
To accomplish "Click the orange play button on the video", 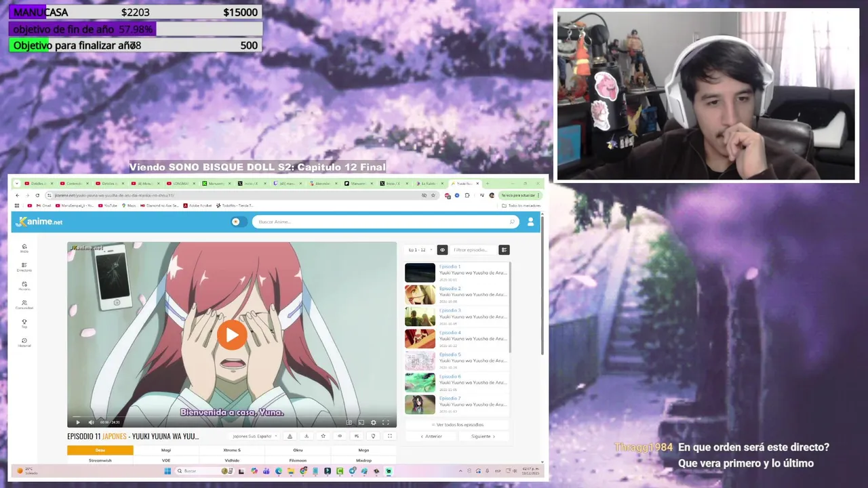I will point(232,335).
